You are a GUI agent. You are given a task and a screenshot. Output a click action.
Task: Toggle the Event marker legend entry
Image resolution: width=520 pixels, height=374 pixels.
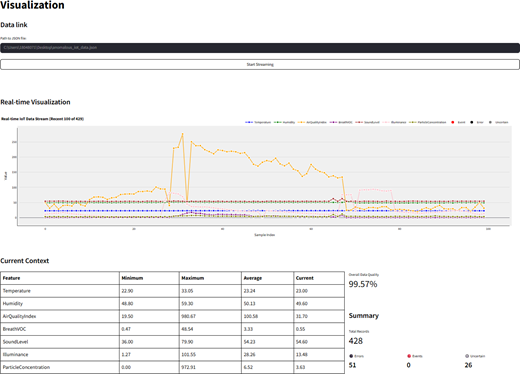point(458,122)
